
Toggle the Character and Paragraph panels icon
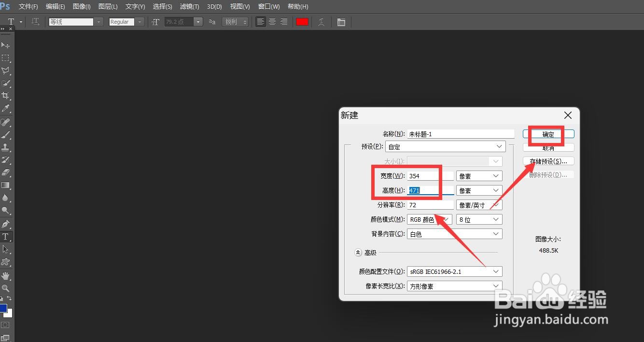coord(341,22)
